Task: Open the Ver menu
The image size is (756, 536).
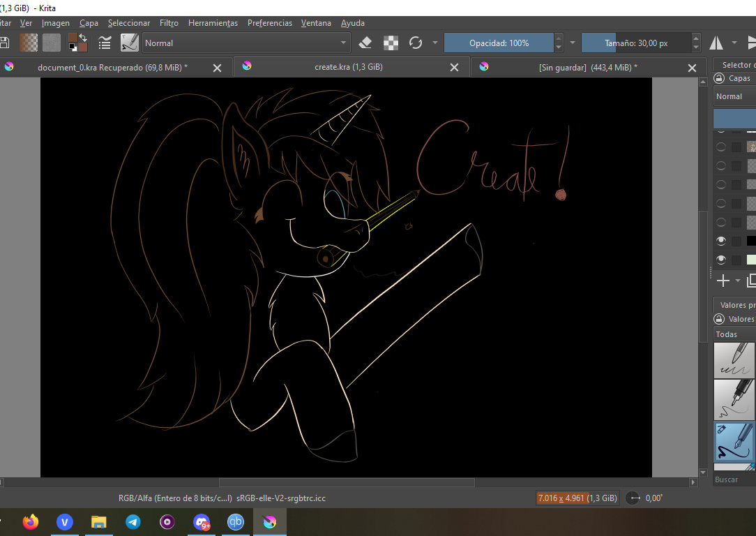Action: click(x=26, y=22)
